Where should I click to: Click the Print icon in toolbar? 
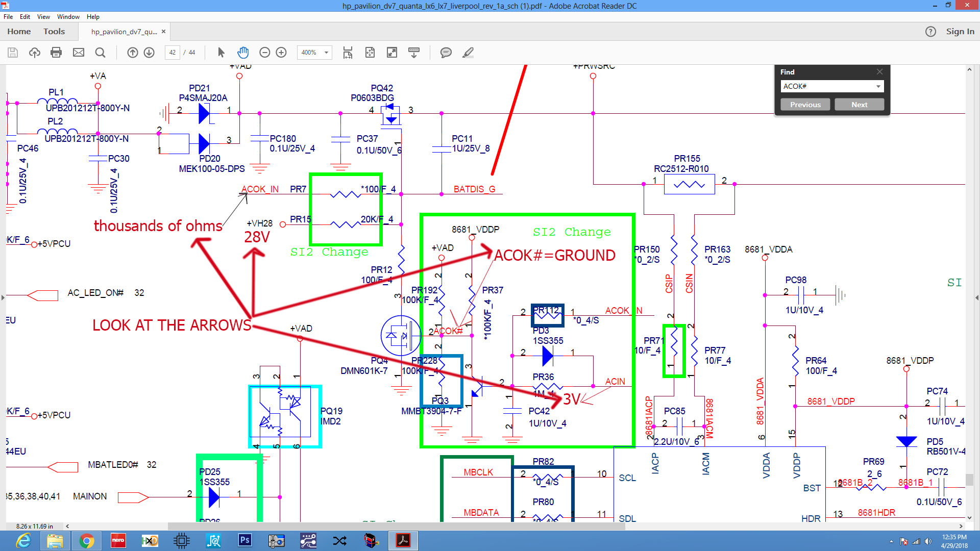click(x=56, y=53)
